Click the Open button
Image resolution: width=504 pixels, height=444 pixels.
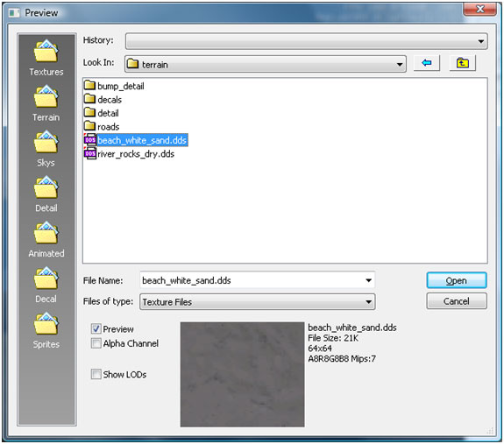[x=457, y=280]
